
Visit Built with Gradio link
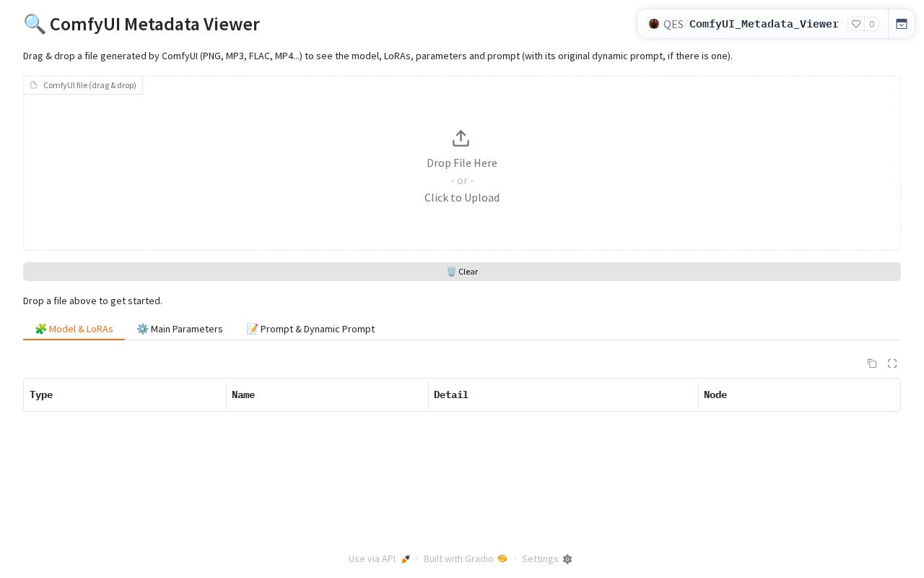click(x=466, y=559)
